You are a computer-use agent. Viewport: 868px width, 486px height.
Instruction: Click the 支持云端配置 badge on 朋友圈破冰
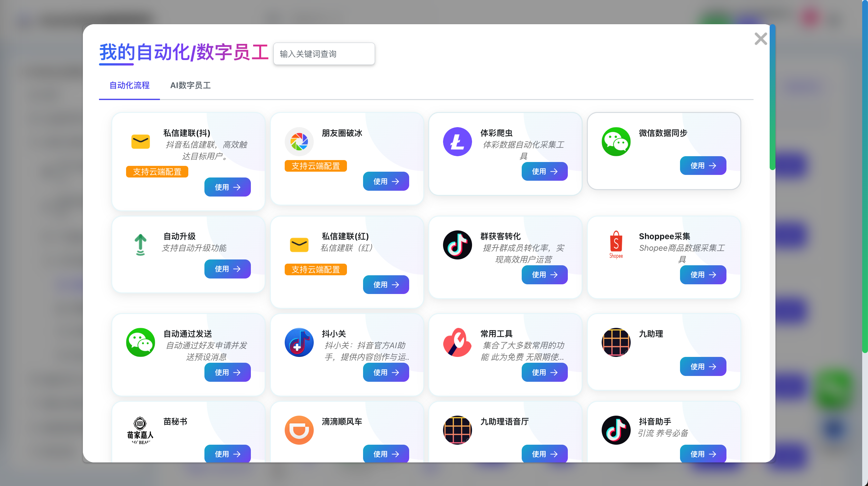click(x=315, y=166)
